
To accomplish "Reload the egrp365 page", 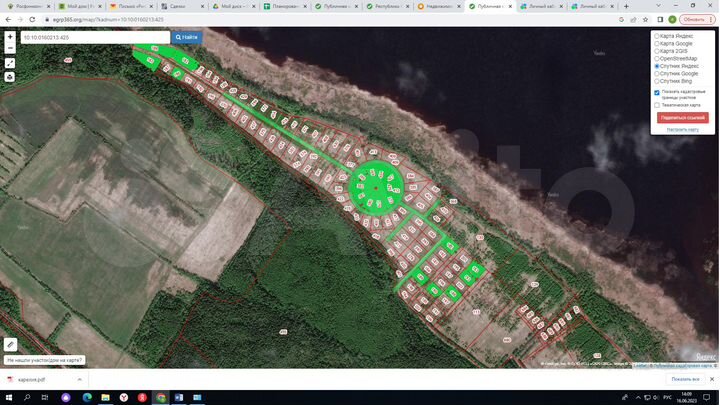I will tap(32, 20).
